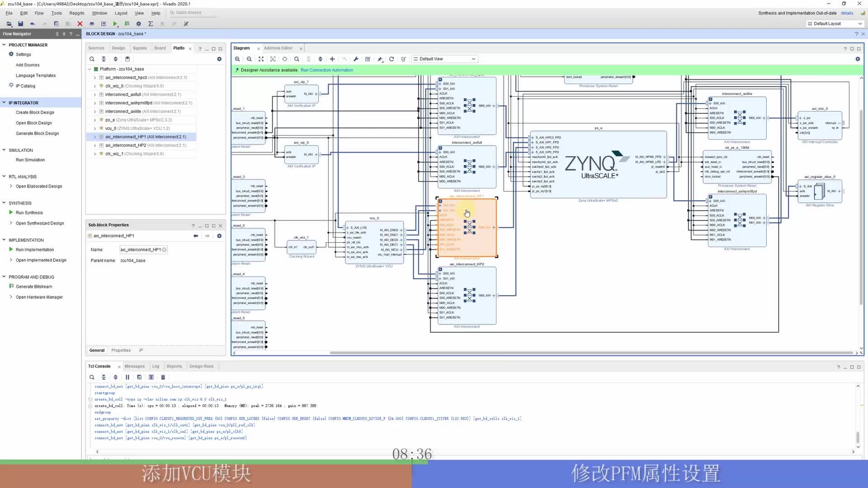The image size is (868, 488).
Task: Open the Reports menu
Action: tap(77, 13)
